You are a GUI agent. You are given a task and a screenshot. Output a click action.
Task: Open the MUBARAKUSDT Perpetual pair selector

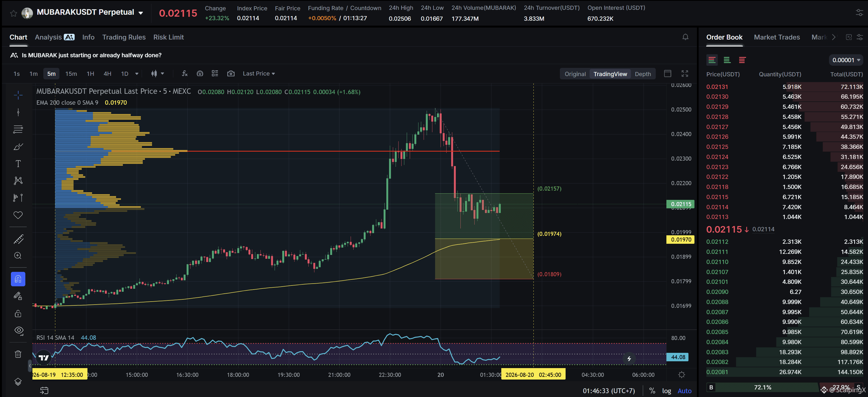tap(90, 13)
